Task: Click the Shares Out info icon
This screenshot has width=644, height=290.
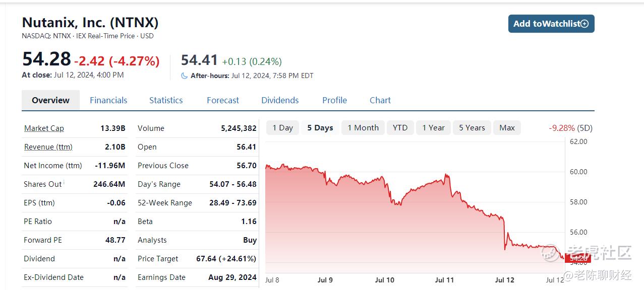Action: pyautogui.click(x=64, y=182)
